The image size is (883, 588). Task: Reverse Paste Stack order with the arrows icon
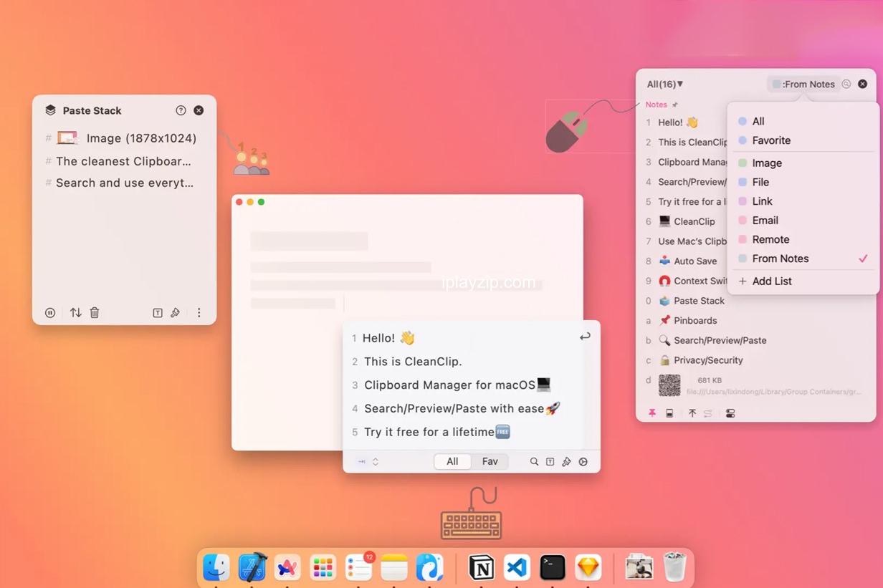tap(75, 313)
